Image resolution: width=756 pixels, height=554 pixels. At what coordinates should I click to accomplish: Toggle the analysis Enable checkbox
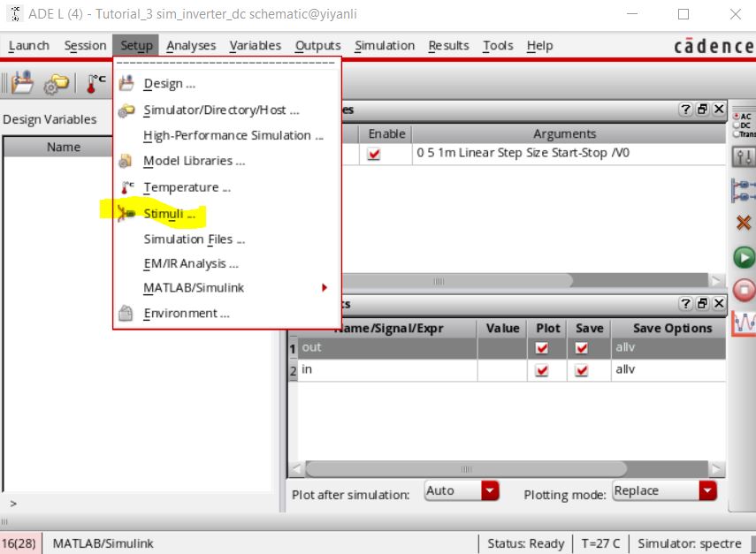pos(374,154)
